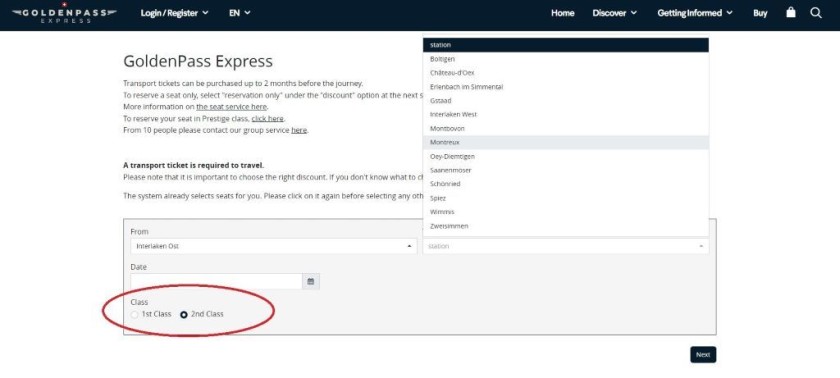Open the calendar date picker icon
This screenshot has height=378, width=840.
coord(311,281)
